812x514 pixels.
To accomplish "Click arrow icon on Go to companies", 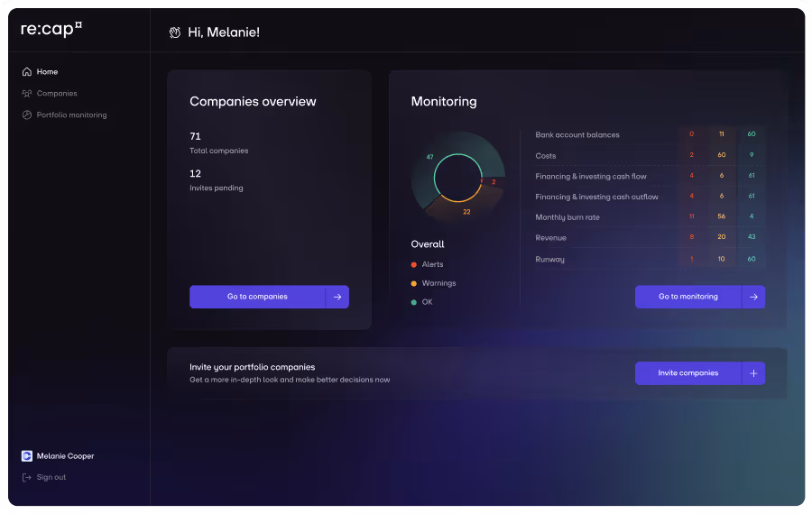I will (x=337, y=297).
